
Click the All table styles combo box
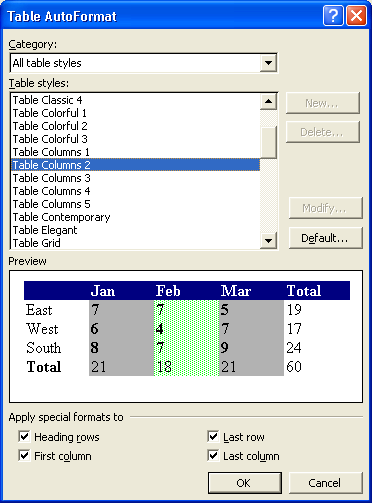144,63
